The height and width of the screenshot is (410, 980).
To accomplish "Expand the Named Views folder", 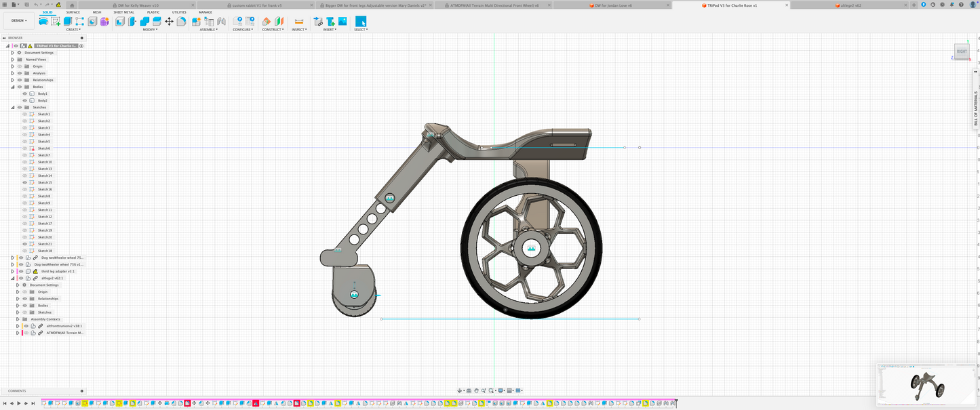I will (x=12, y=60).
